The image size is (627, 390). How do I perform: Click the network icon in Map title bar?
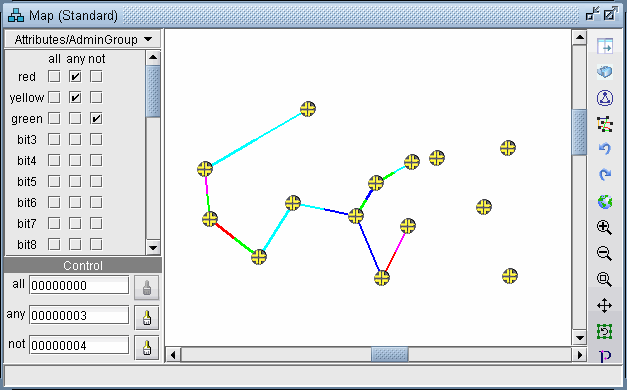(x=16, y=15)
